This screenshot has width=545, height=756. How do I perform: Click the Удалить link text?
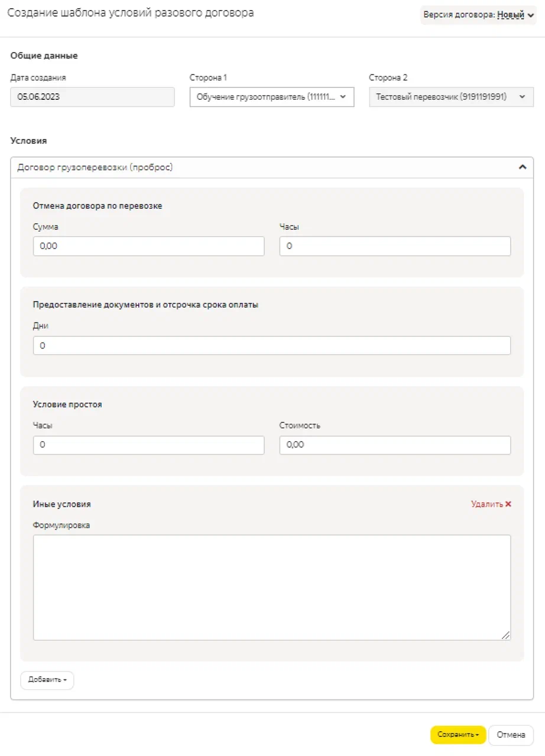click(486, 504)
